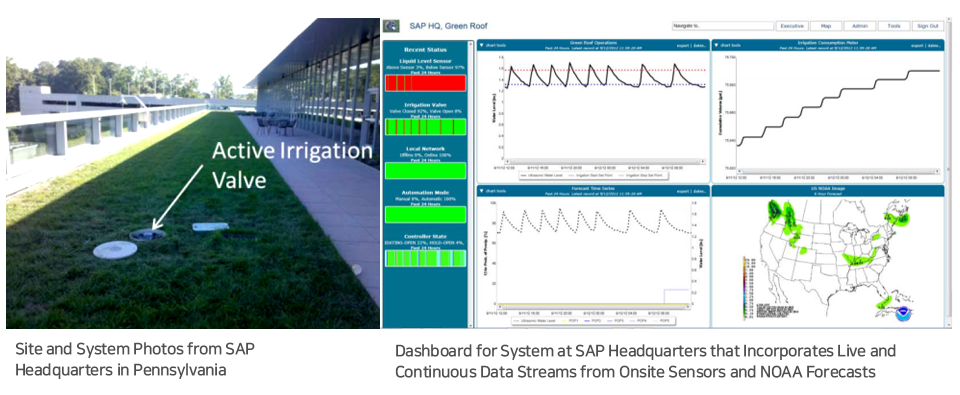
Task: Click scroll-up arrow of Recent Status panel
Action: coord(471,43)
